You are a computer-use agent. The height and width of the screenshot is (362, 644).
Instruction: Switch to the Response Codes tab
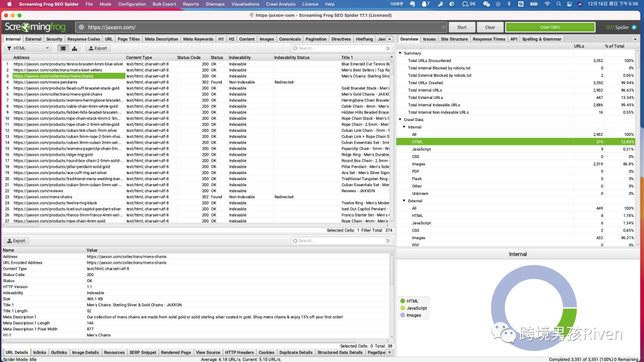pos(84,39)
